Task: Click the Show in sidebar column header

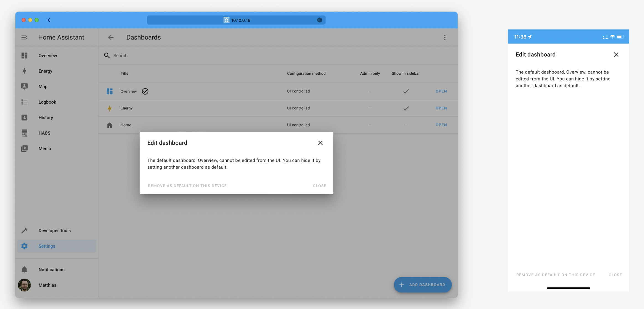Action: click(x=405, y=73)
